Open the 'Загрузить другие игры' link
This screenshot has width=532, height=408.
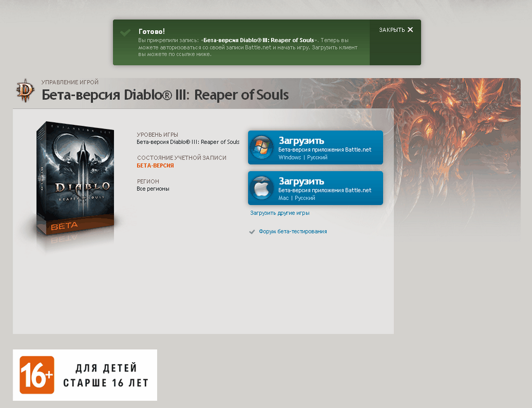tap(280, 213)
